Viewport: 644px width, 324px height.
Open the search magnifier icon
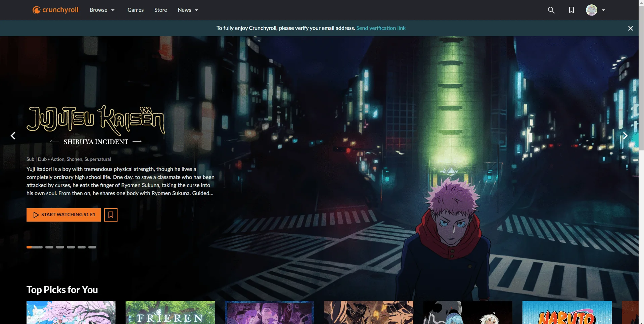[x=551, y=10]
